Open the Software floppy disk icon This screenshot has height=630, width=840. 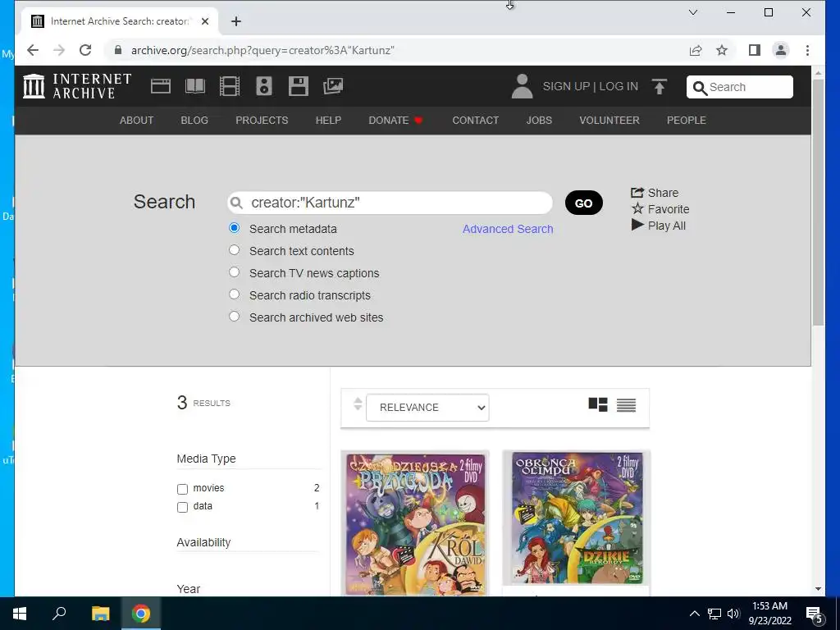tap(299, 86)
